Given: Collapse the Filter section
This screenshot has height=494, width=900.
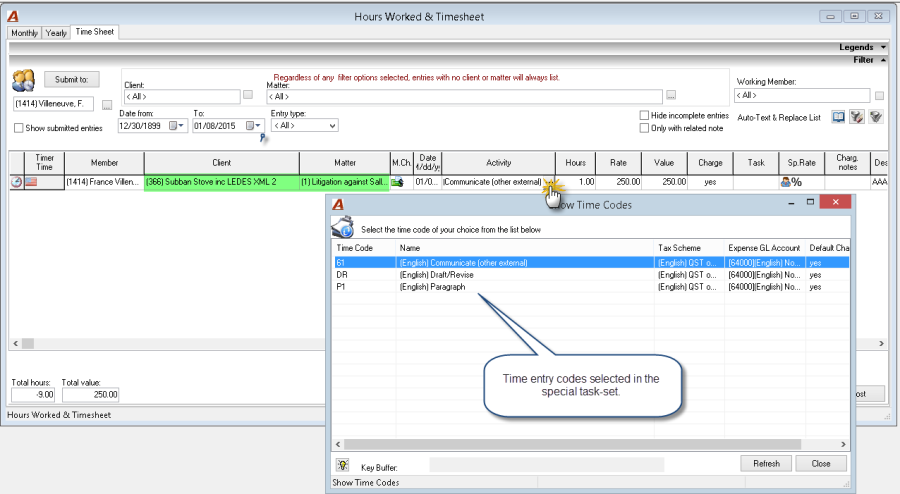Looking at the screenshot, I should [883, 60].
